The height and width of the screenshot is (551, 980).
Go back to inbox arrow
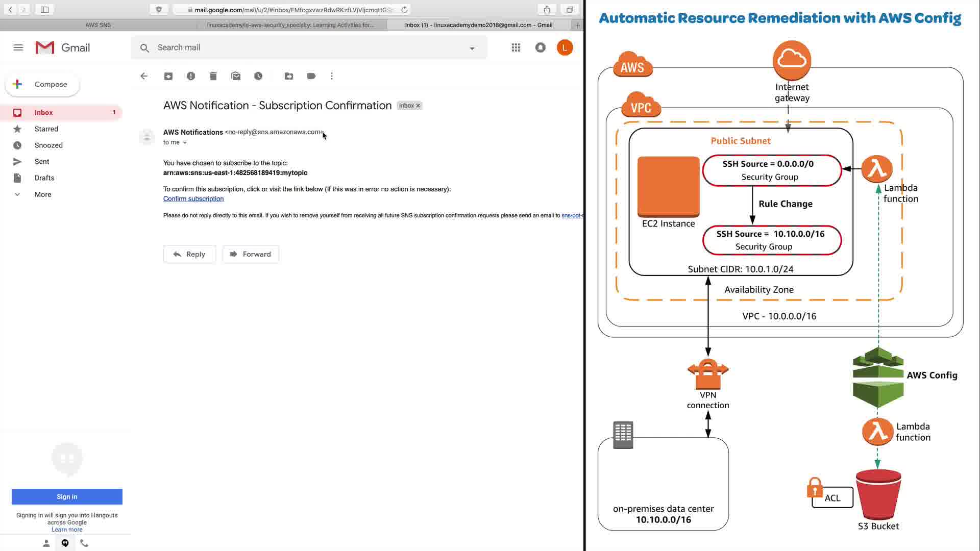coord(144,76)
